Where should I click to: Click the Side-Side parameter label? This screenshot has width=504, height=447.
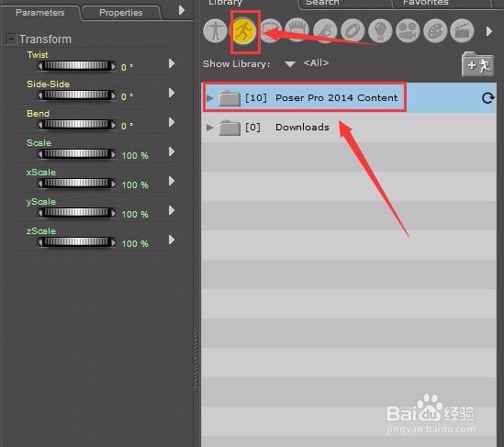(x=49, y=84)
